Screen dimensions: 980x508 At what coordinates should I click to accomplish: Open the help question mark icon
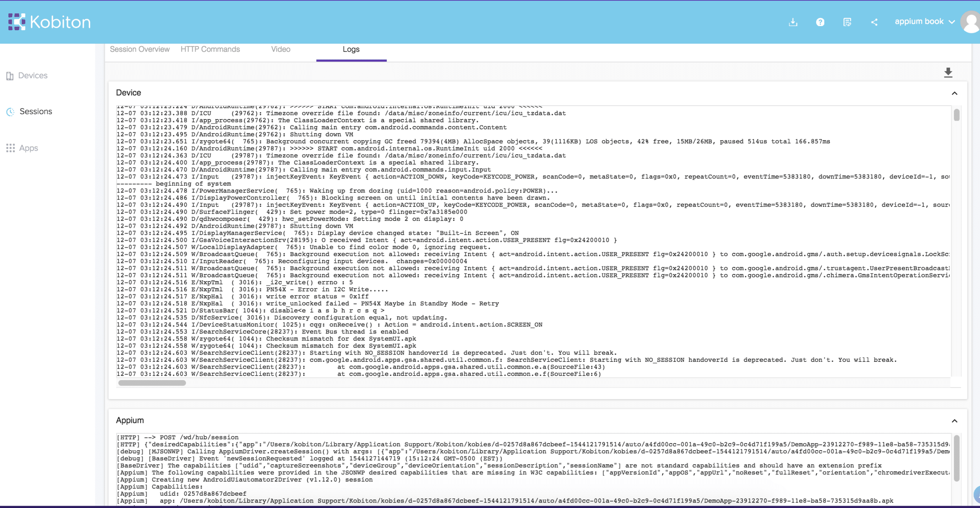coord(820,22)
